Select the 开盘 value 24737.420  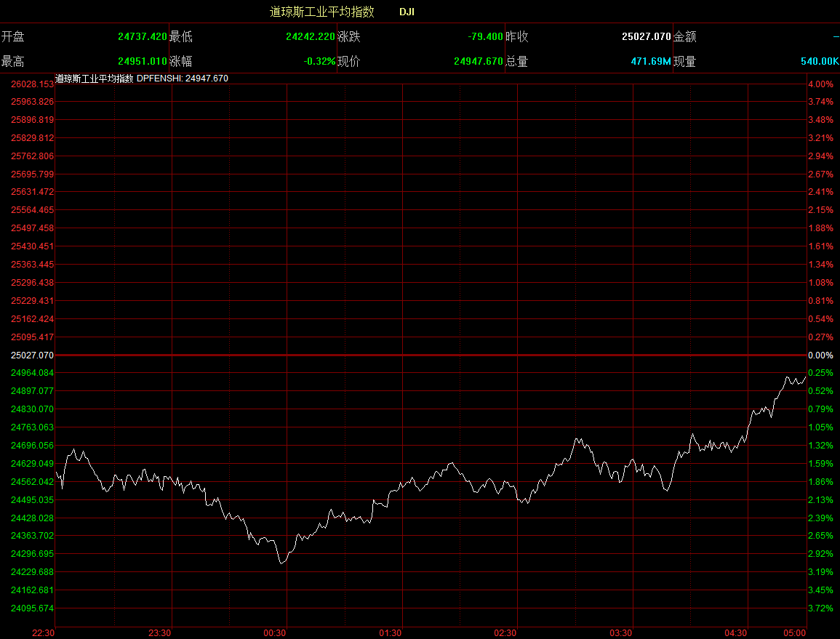tap(143, 36)
